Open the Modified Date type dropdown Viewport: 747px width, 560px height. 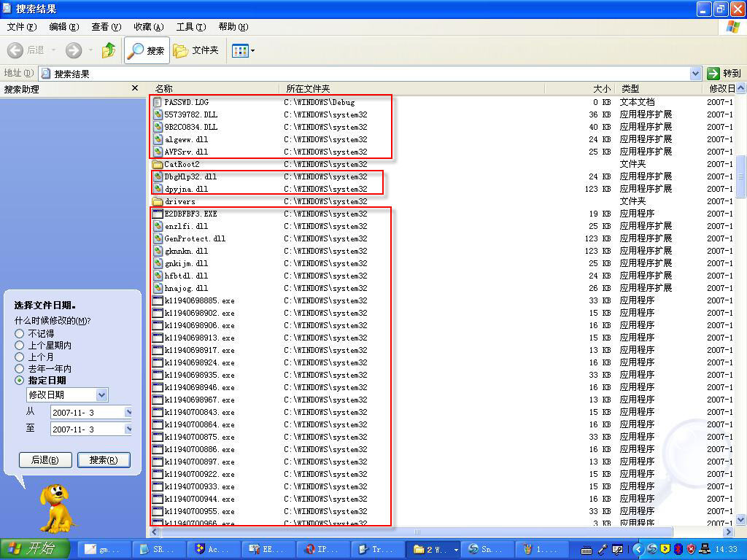(x=101, y=394)
